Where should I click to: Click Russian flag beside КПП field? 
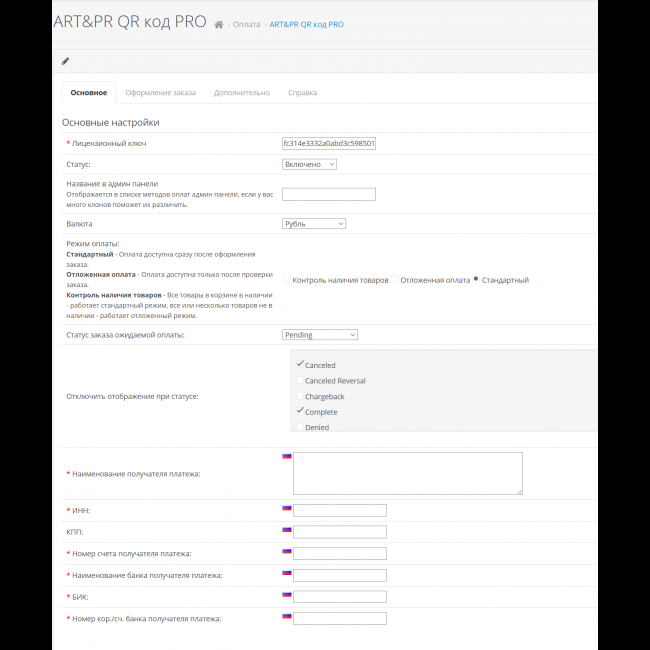pos(287,530)
